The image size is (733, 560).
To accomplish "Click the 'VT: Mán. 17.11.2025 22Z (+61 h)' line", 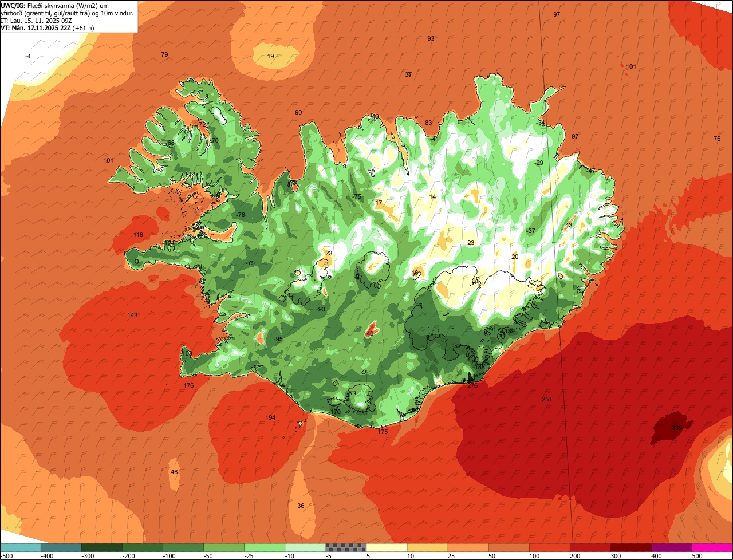I will tap(48, 27).
